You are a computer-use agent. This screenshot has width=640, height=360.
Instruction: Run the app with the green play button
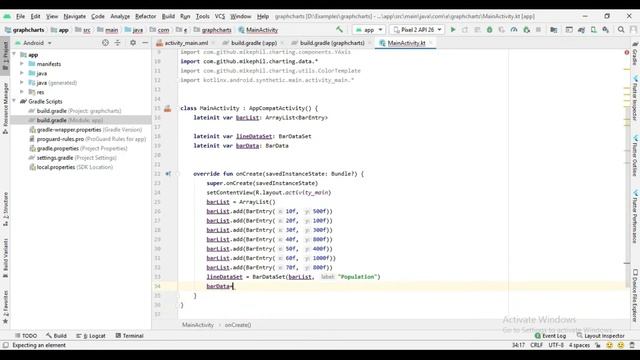pyautogui.click(x=453, y=30)
